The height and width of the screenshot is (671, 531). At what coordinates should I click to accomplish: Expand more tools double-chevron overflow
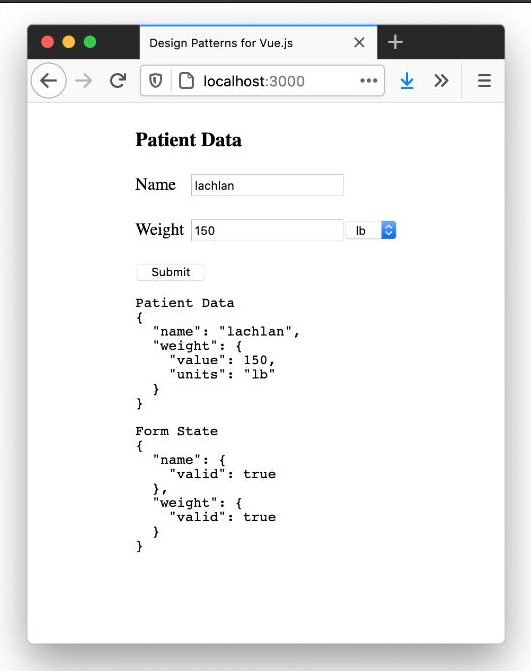(441, 80)
